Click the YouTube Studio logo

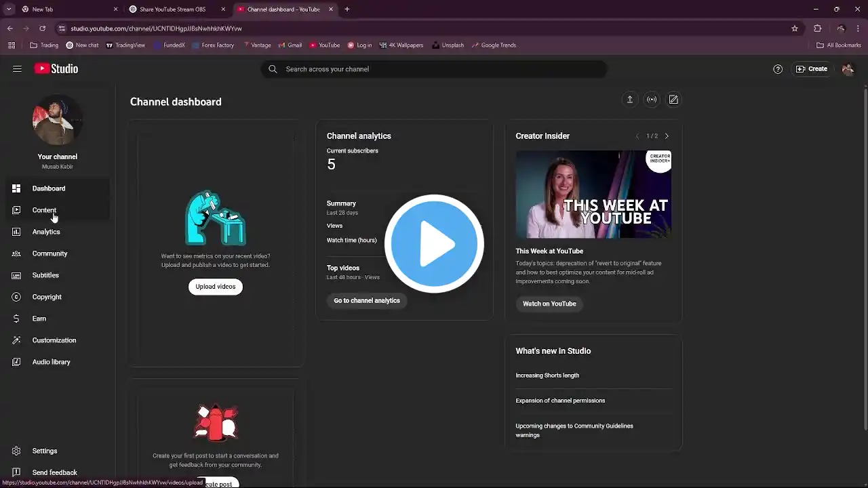(56, 69)
